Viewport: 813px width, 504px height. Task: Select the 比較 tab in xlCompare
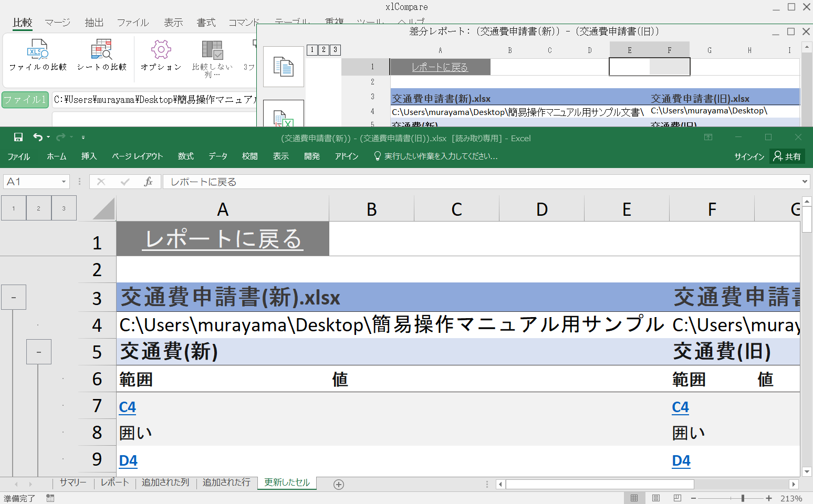pyautogui.click(x=23, y=23)
